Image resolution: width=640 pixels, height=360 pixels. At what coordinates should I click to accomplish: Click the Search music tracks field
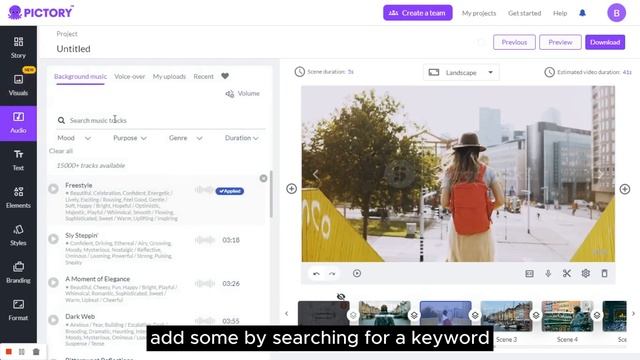(161, 120)
